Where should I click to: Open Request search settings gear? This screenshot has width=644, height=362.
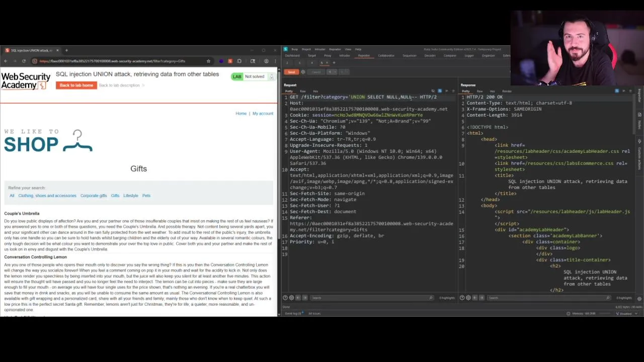(x=291, y=298)
